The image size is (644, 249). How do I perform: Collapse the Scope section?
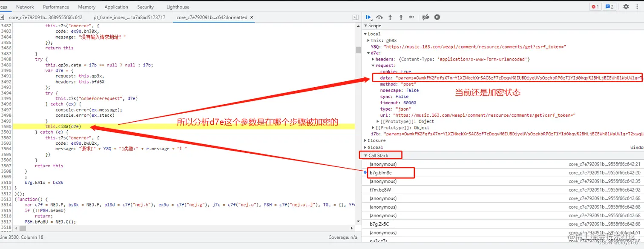pos(365,26)
